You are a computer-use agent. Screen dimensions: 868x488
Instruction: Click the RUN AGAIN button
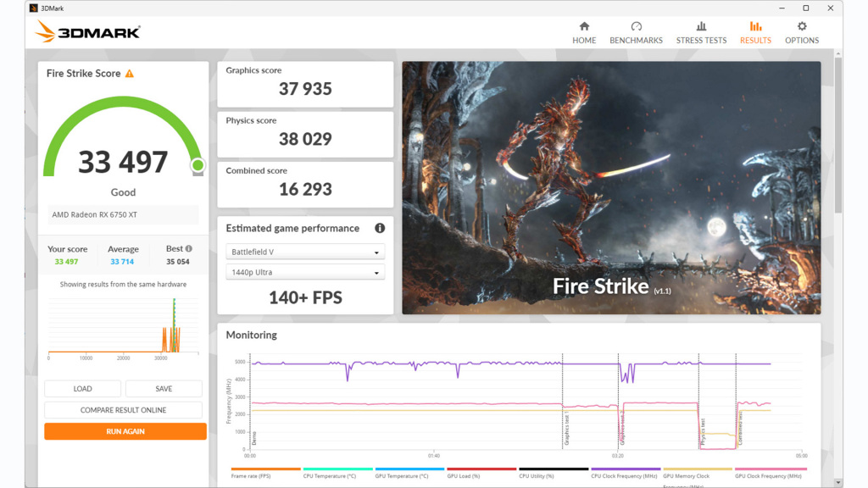point(125,431)
